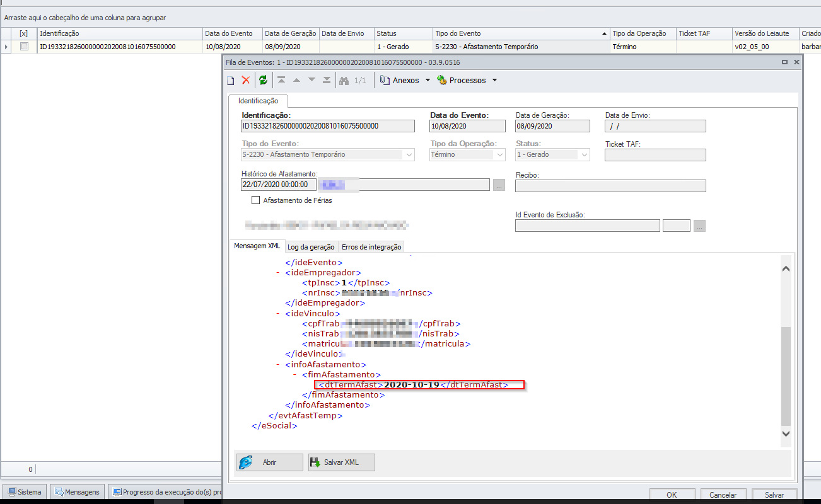This screenshot has width=821, height=504.
Task: Open the Anexos dropdown arrow
Action: coord(428,80)
